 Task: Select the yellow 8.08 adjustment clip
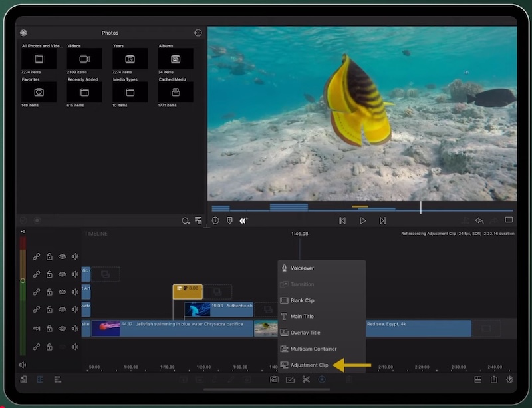pyautogui.click(x=188, y=292)
